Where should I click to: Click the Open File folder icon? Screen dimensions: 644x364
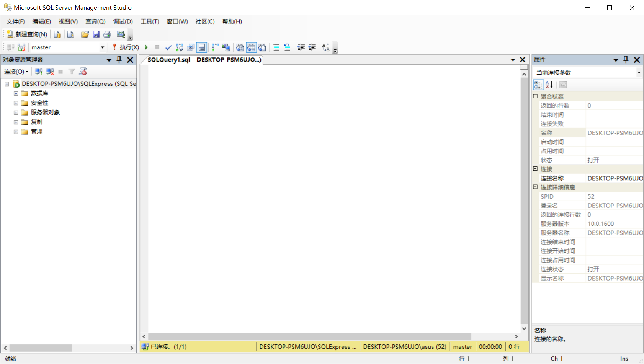click(x=85, y=34)
